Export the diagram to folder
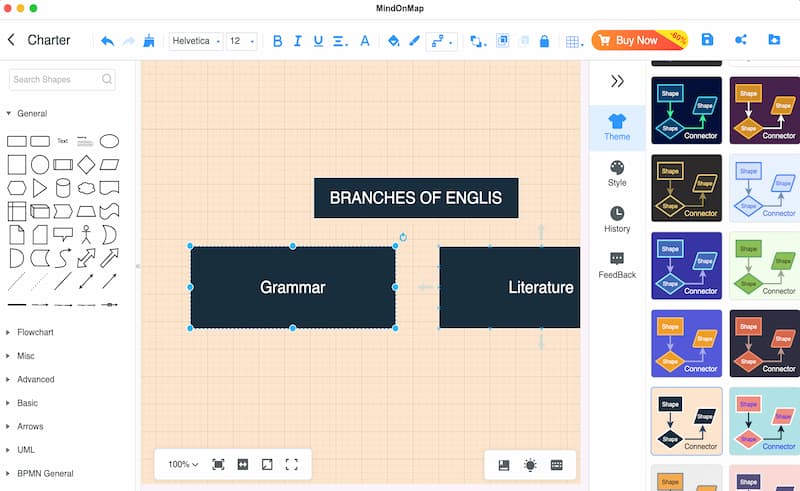 click(x=774, y=40)
